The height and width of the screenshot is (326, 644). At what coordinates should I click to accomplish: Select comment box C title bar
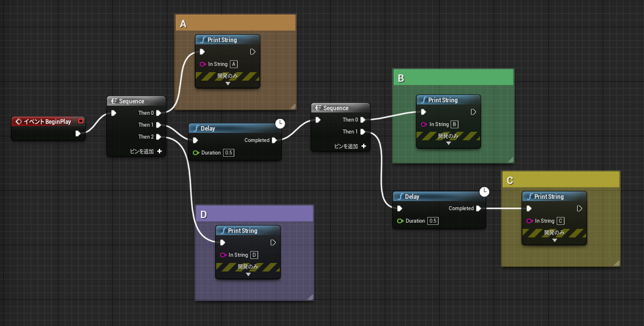[x=561, y=180]
